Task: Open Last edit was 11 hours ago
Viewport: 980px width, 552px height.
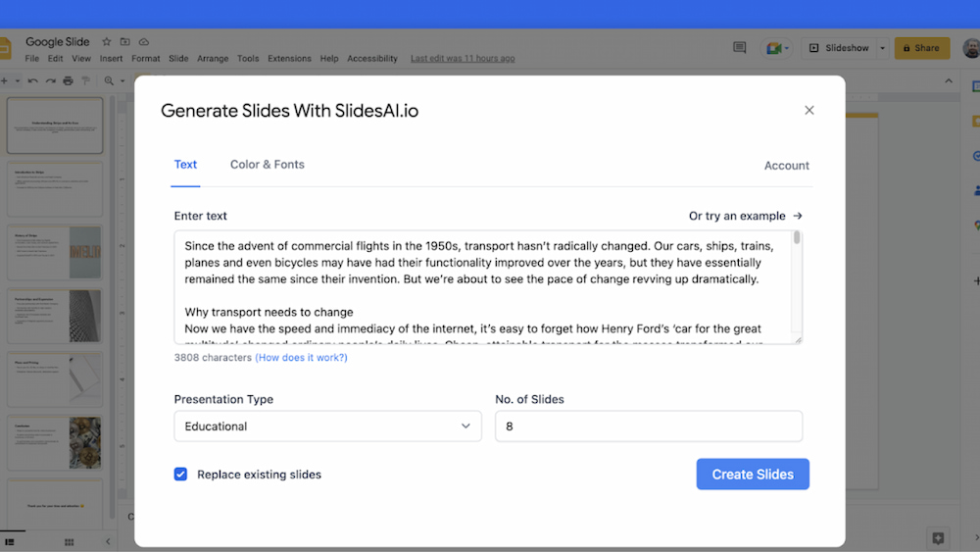Action: point(463,58)
